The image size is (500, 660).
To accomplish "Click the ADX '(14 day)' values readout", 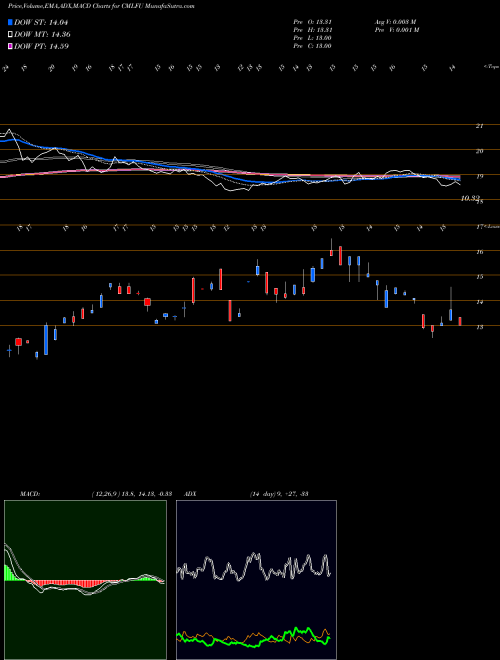I will click(279, 494).
